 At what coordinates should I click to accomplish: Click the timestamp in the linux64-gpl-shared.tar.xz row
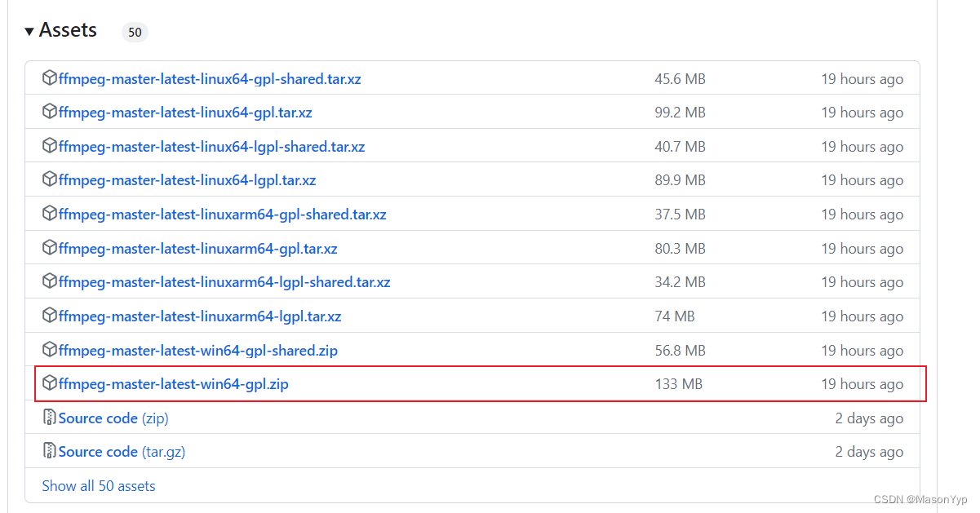coord(862,79)
